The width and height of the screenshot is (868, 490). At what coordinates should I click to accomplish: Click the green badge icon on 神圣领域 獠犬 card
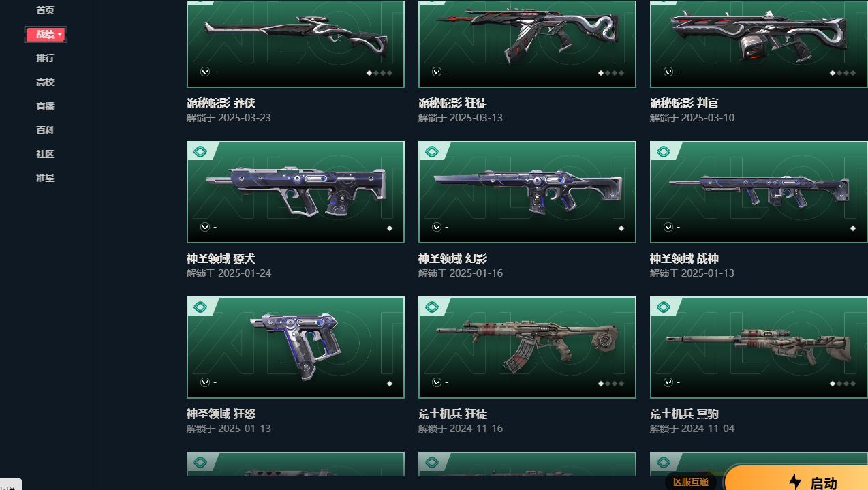200,151
